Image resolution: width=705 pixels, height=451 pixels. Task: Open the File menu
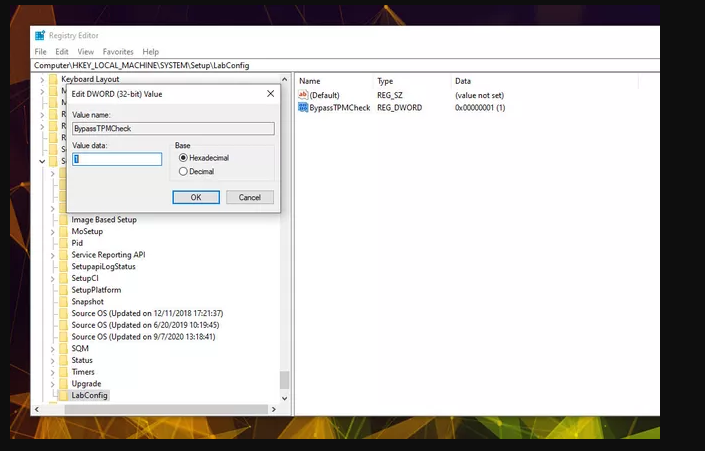[x=40, y=52]
